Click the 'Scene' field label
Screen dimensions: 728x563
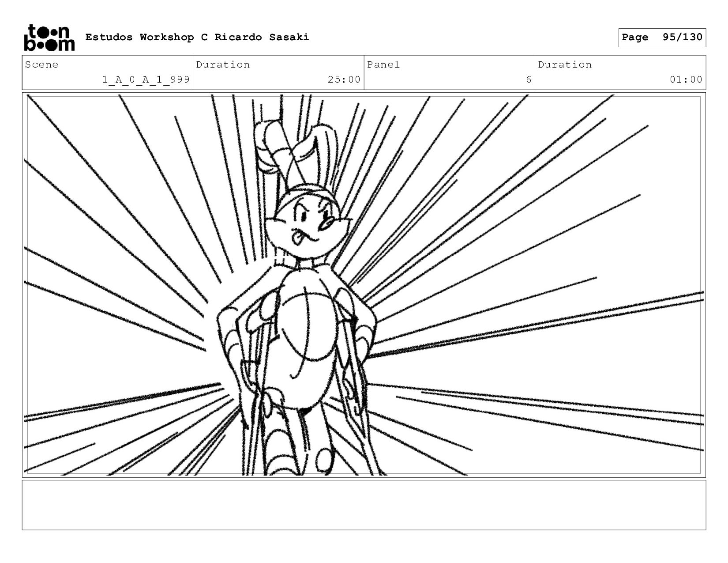41,64
